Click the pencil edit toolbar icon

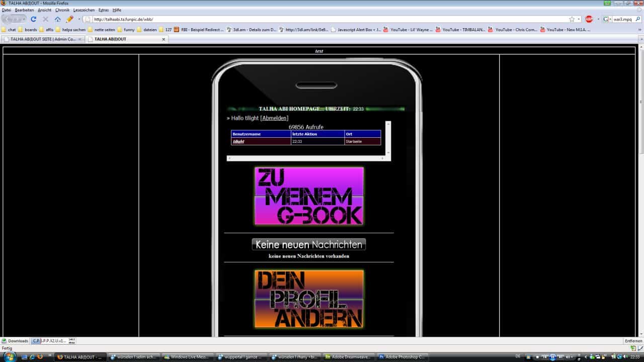coord(70,19)
